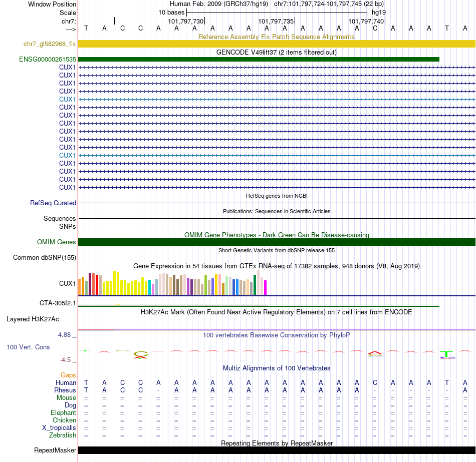The width and height of the screenshot is (476, 462).
Task: Select the 'Mouse' alignment row label
Action: coord(66,398)
